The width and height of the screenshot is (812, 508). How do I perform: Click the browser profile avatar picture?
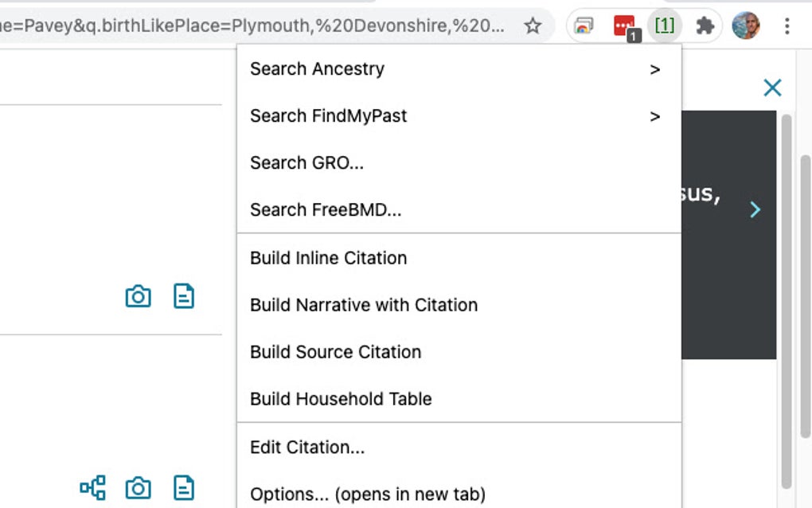coord(744,25)
